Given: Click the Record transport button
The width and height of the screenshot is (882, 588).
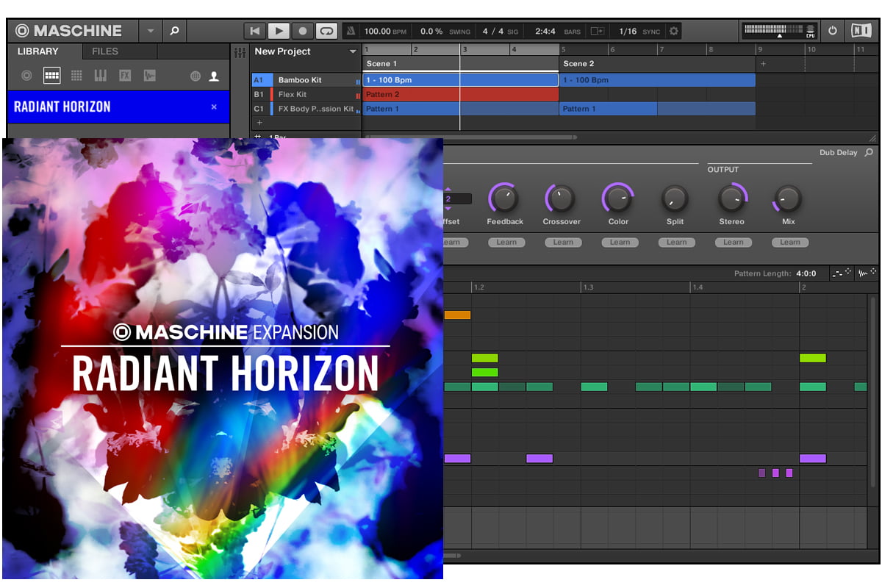Looking at the screenshot, I should pos(302,31).
